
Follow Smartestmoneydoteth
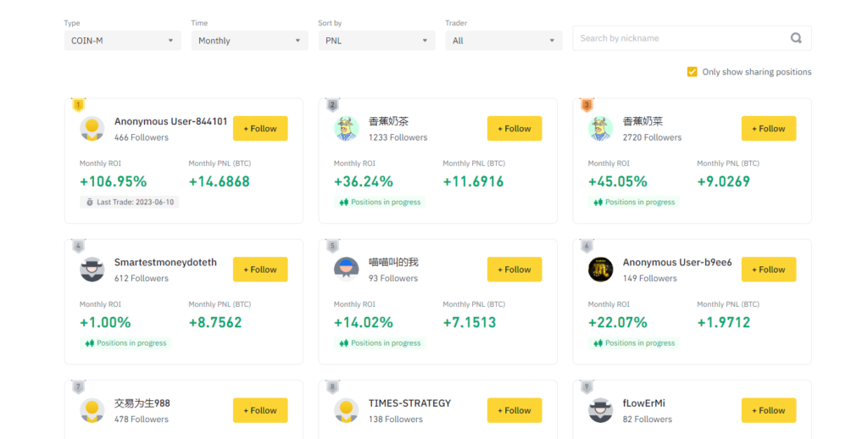(260, 270)
